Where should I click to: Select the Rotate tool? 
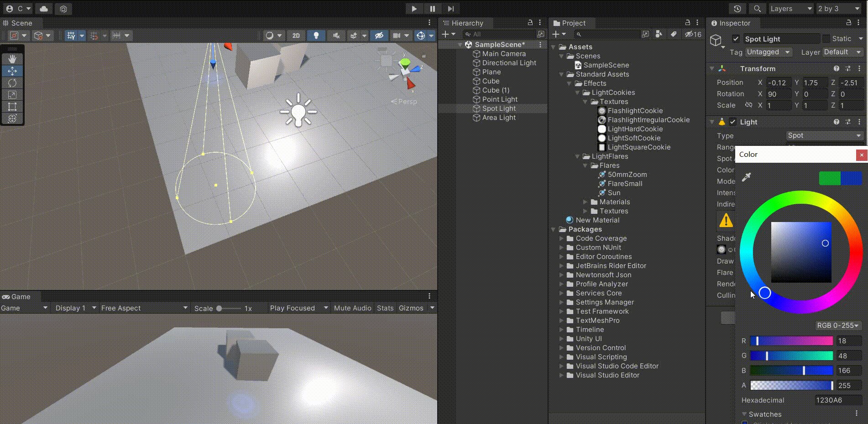(12, 83)
